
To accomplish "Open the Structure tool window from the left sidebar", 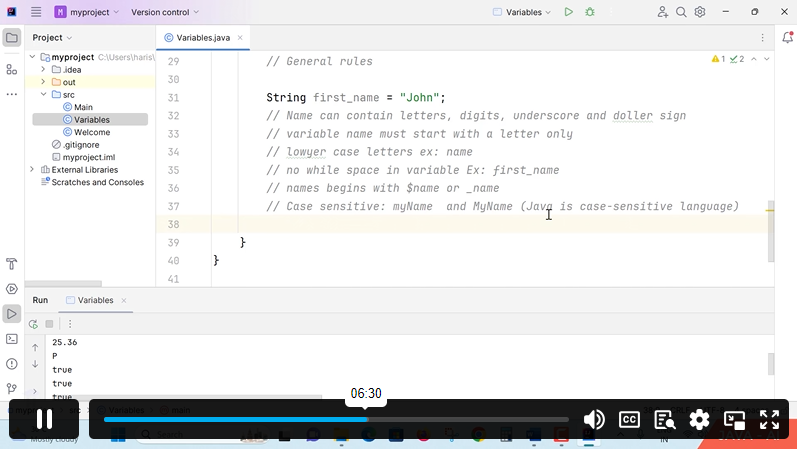I will (12, 69).
